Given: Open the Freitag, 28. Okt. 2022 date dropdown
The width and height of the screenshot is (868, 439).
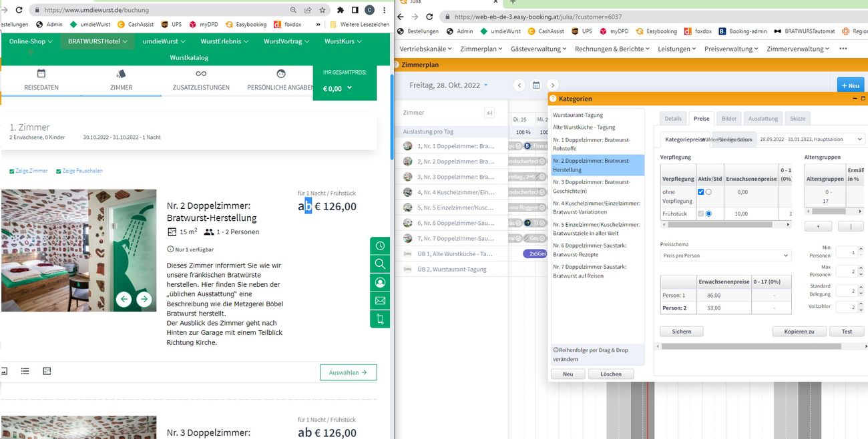Looking at the screenshot, I should (449, 85).
